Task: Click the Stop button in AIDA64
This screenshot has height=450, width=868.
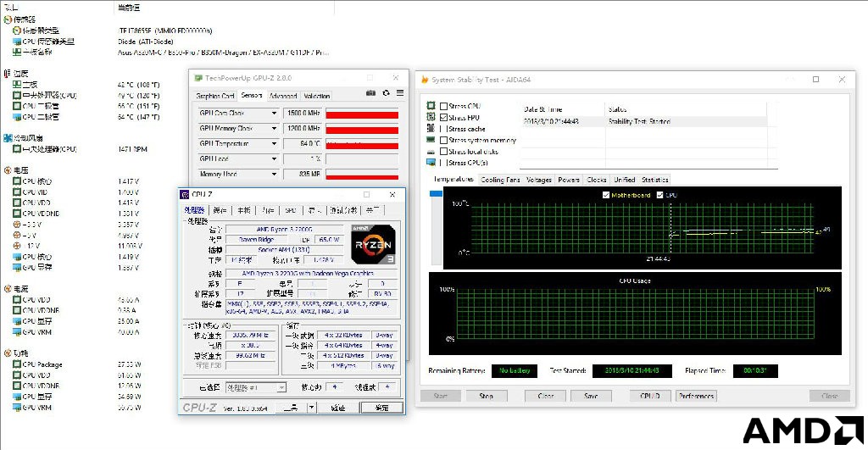Action: 486,396
